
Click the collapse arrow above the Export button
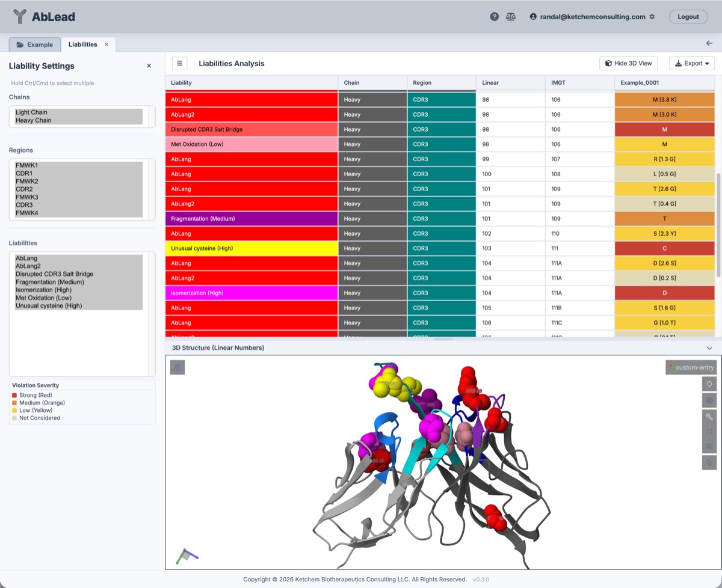(x=710, y=43)
